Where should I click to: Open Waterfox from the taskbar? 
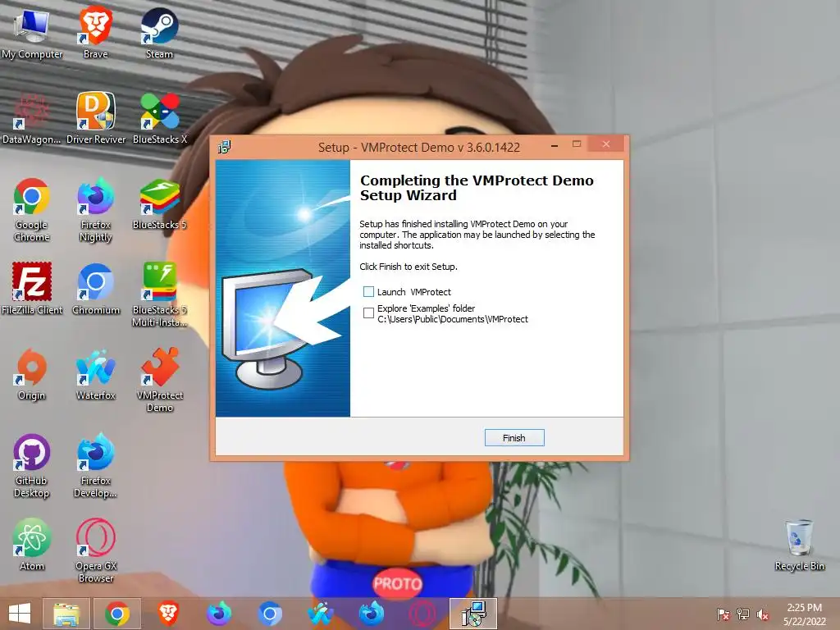point(321,614)
